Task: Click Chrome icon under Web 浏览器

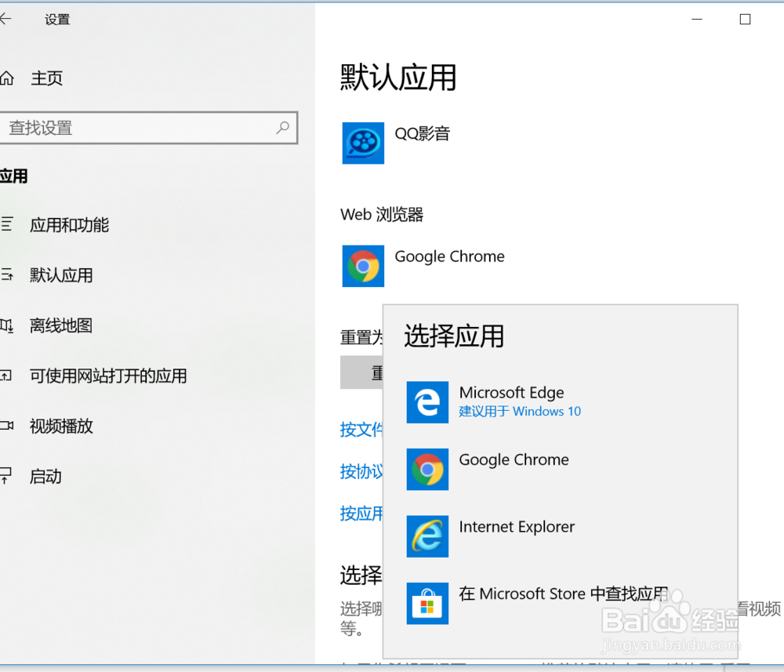Action: pos(363,266)
